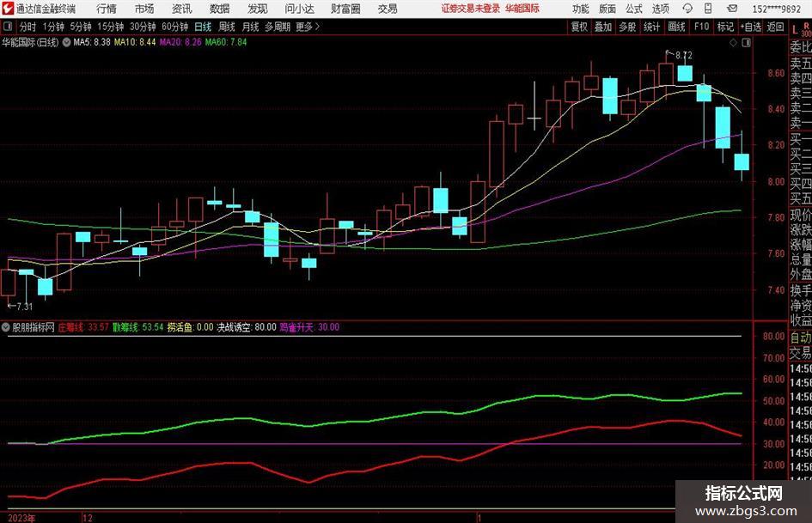Screen dimensions: 812x523
Task: Click the 统计 statistics button
Action: (651, 27)
